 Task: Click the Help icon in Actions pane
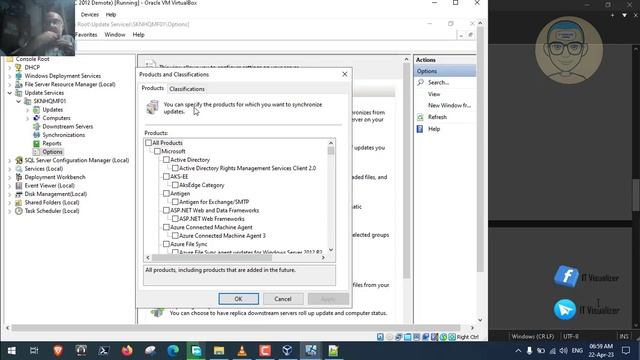pos(420,129)
